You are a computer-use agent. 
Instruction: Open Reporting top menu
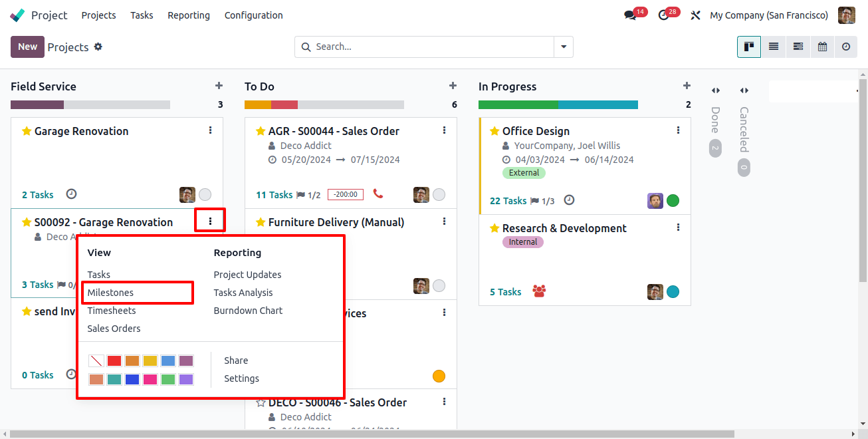189,15
